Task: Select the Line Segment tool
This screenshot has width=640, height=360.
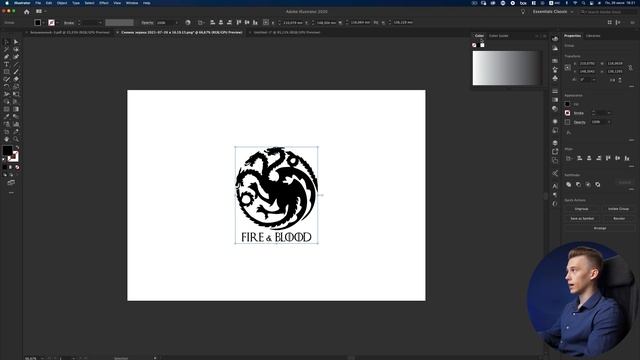Action: click(x=16, y=64)
